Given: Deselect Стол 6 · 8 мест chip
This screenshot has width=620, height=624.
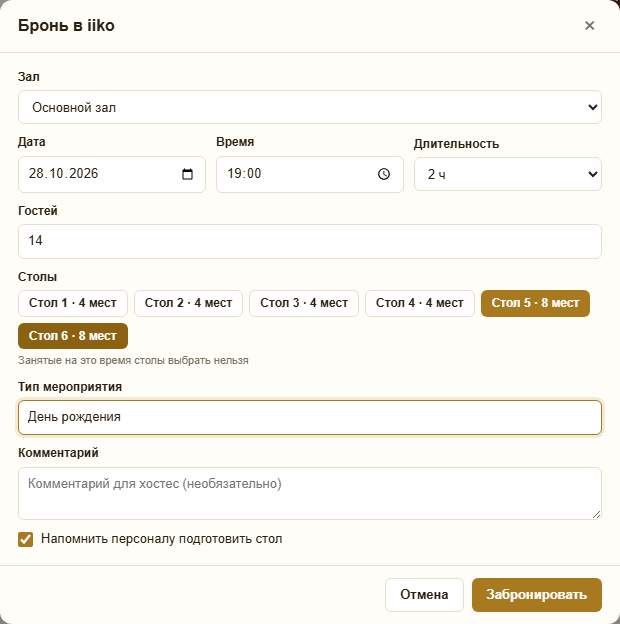Looking at the screenshot, I should (x=73, y=336).
